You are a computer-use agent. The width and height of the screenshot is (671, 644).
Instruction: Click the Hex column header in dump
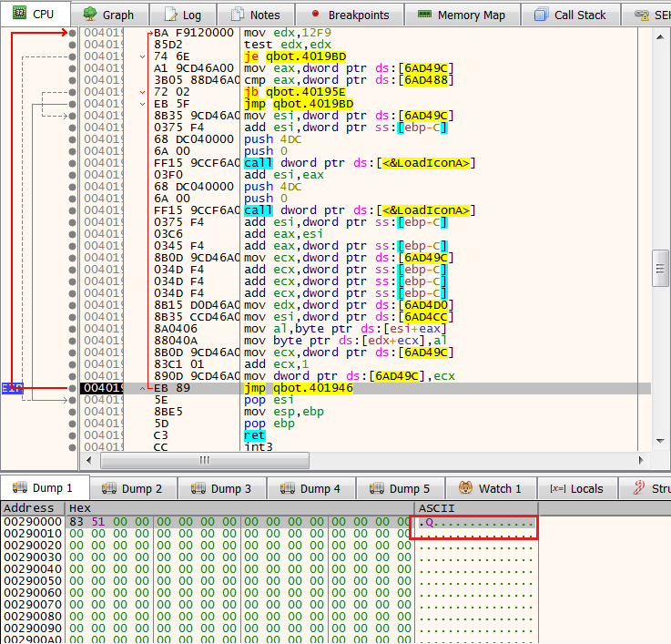point(239,508)
